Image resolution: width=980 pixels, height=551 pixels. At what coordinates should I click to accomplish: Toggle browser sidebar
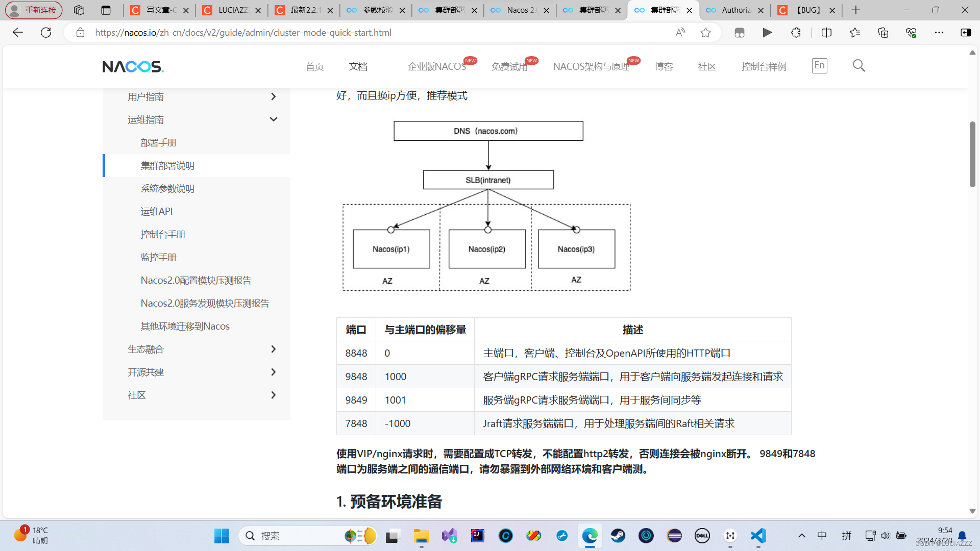[966, 33]
